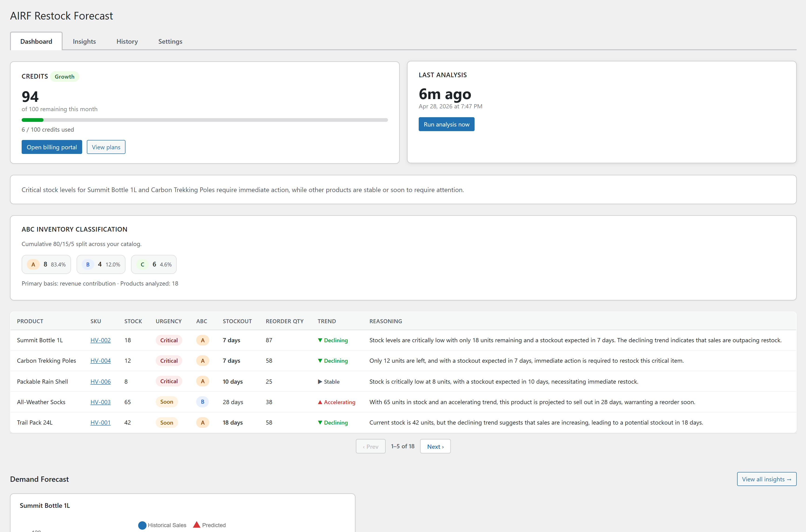Viewport: 806px width, 532px height.
Task: Click the Stable trend indicator for Packable Rain Shell
Action: [329, 382]
